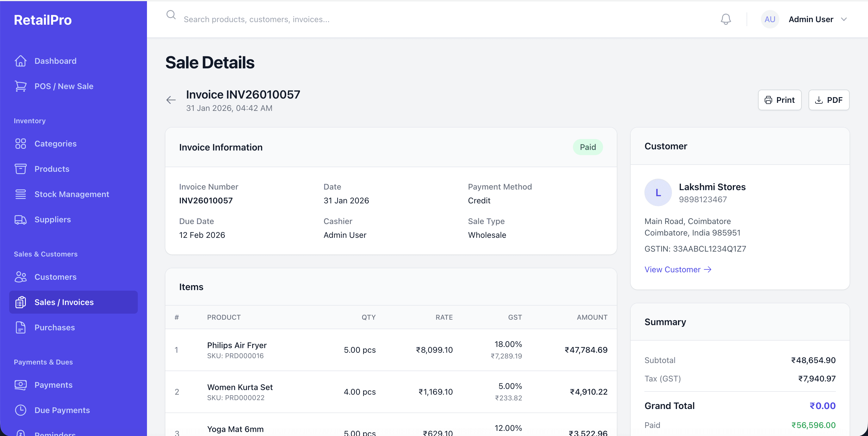This screenshot has width=868, height=436.
Task: Select Sales / Invoices in the sidebar
Action: 64,302
